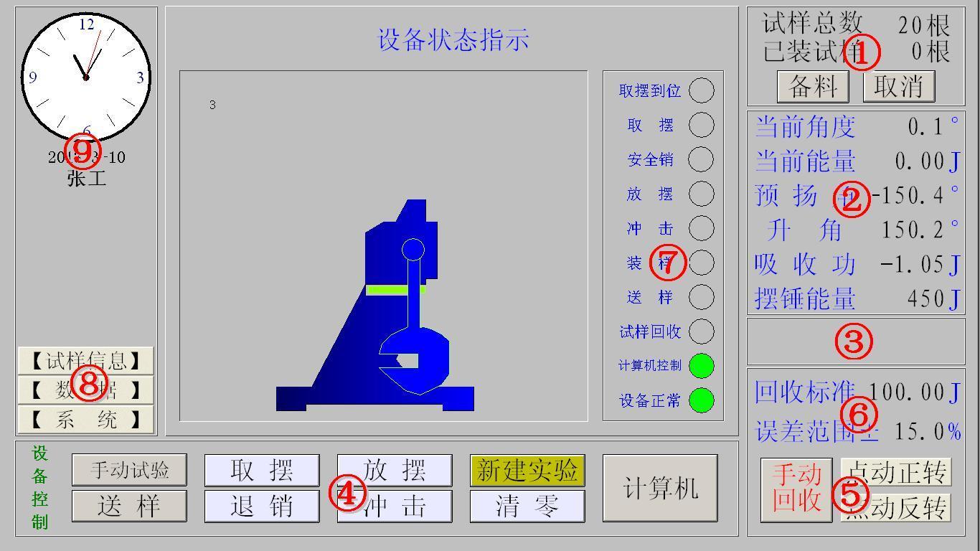The height and width of the screenshot is (551, 980).
Task: Click the green 设备正常 indicator light
Action: (701, 400)
